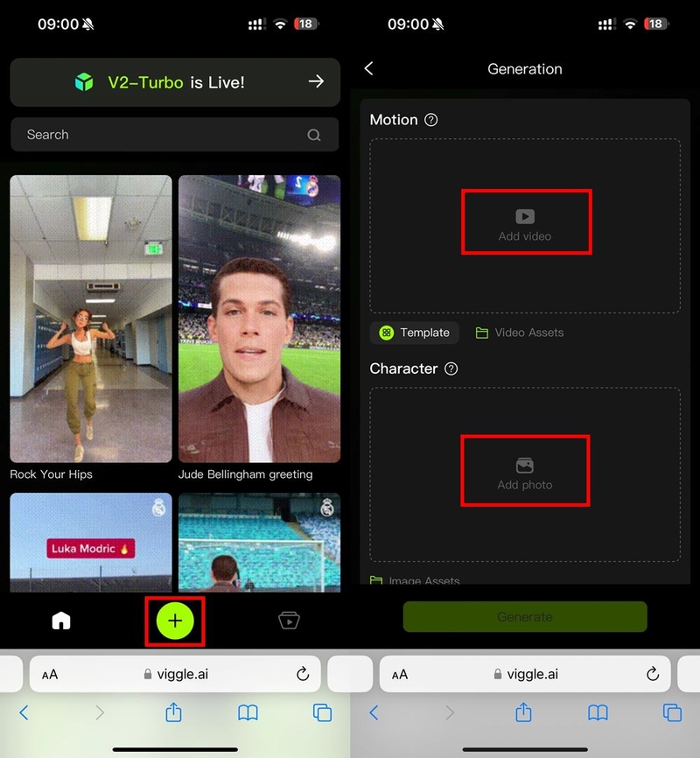The width and height of the screenshot is (700, 758).
Task: Click the 'Generation' page title
Action: [524, 68]
